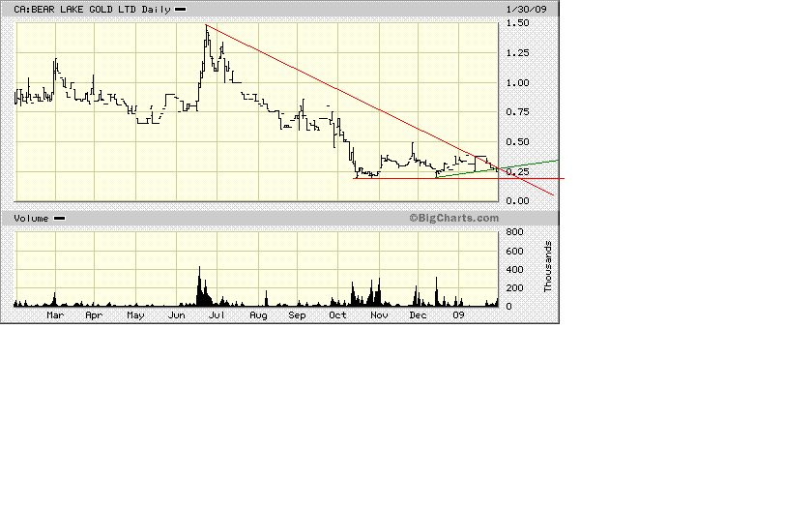Click the Jul month label
This screenshot has width=812, height=508.
click(217, 315)
